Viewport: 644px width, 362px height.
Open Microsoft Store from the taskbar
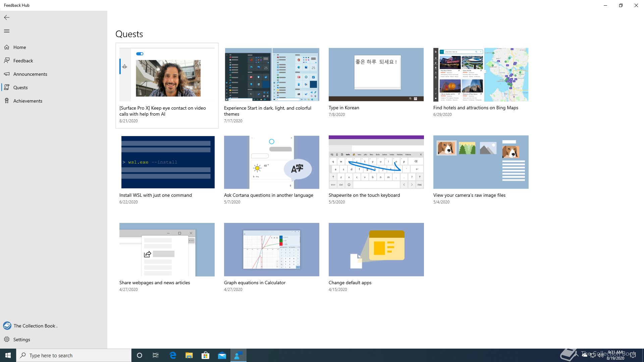click(205, 355)
